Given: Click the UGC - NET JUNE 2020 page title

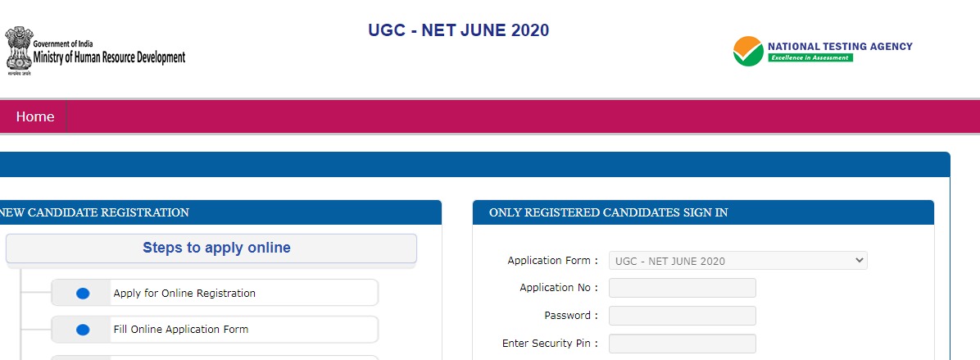Looking at the screenshot, I should click(459, 30).
